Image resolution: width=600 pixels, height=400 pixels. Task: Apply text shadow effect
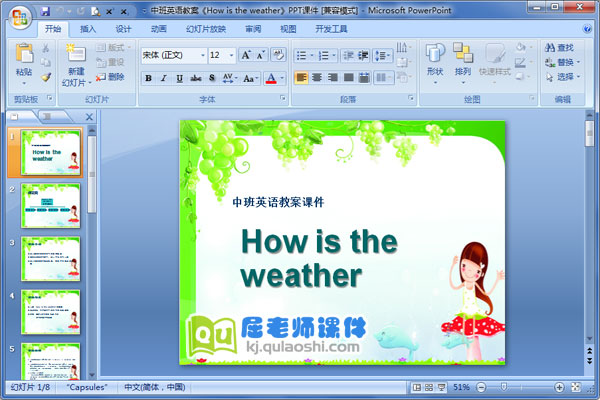[212, 78]
